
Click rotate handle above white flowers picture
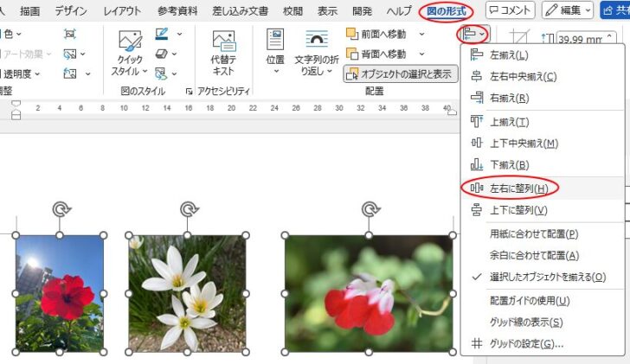click(189, 209)
